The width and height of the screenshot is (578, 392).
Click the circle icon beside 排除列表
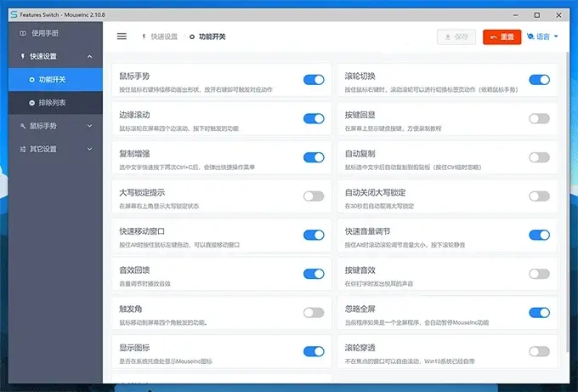point(31,103)
